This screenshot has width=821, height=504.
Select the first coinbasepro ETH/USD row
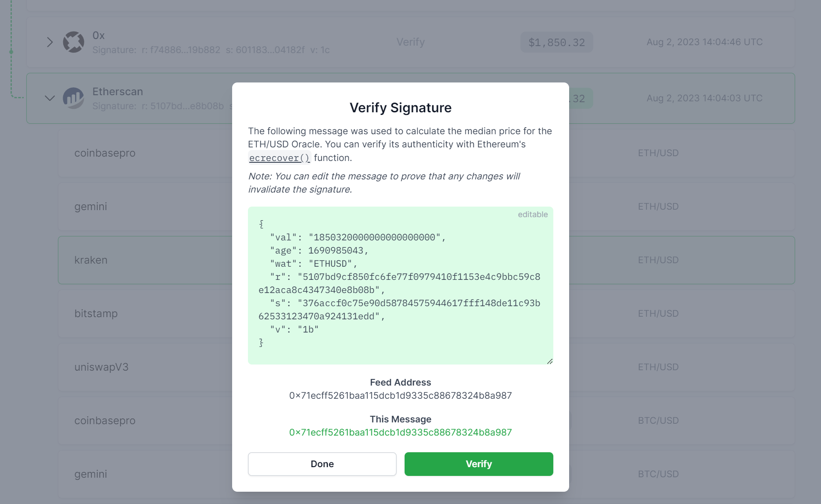click(427, 153)
